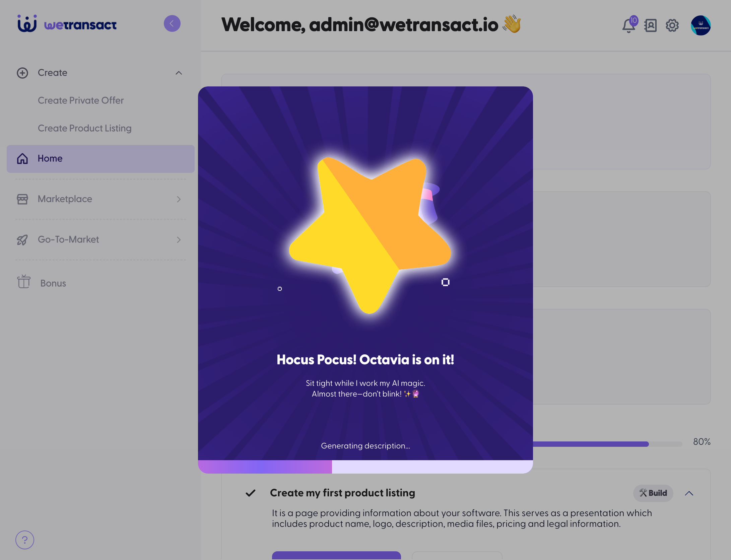Collapse the Create menu chevron

tap(179, 73)
